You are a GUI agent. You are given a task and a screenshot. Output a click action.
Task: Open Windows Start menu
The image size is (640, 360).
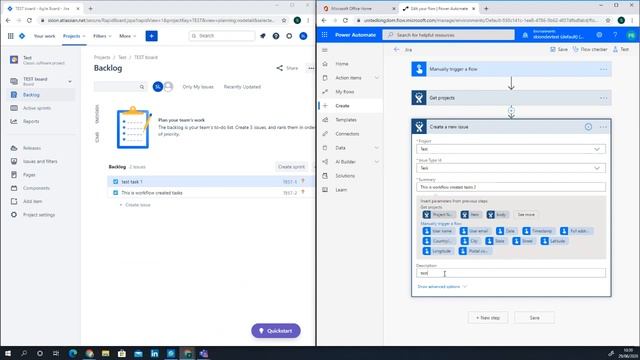tap(8, 353)
